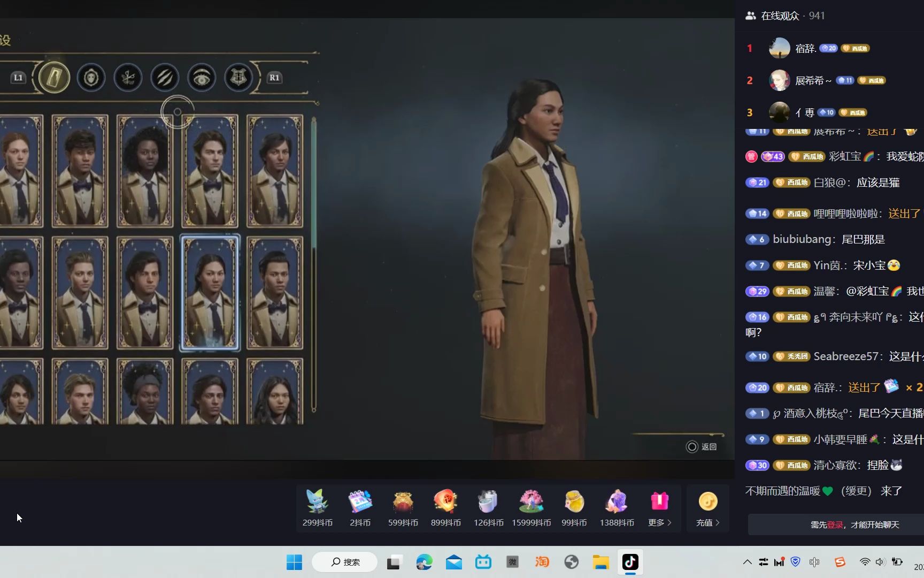Open File Explorer from the taskbar
The width and height of the screenshot is (924, 578).
click(601, 562)
